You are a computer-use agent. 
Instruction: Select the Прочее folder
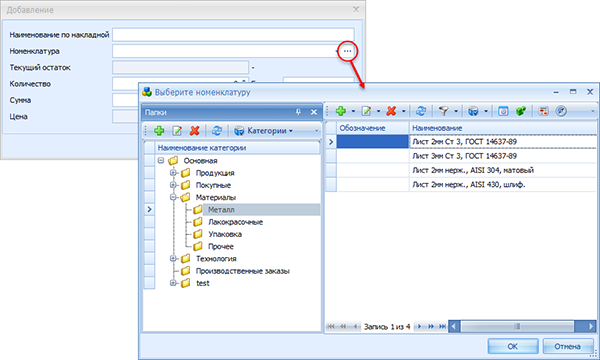coord(220,246)
